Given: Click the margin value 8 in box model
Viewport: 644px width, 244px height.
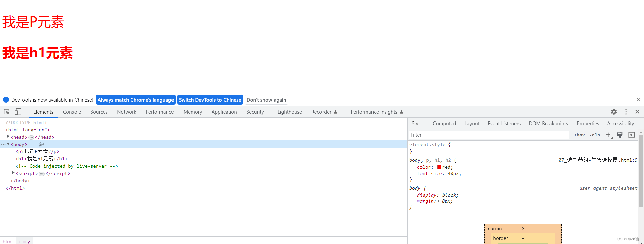Looking at the screenshot, I should click(x=523, y=228).
